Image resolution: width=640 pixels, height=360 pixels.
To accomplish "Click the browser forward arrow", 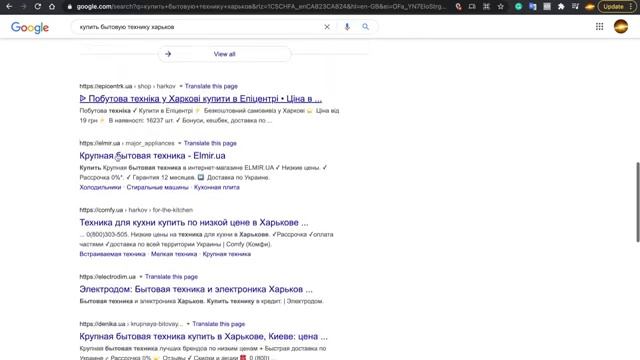I will (23, 7).
